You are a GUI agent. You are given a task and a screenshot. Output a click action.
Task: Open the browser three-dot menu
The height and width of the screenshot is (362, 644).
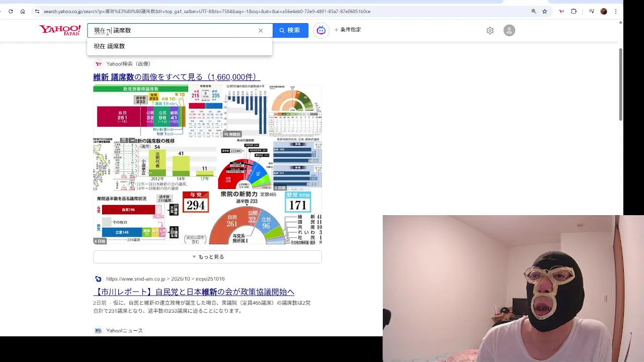(615, 11)
